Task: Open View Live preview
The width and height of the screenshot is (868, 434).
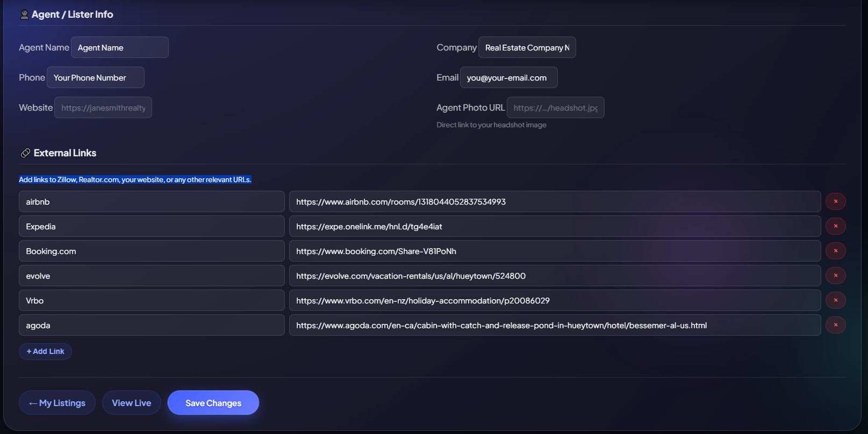Action: point(131,403)
